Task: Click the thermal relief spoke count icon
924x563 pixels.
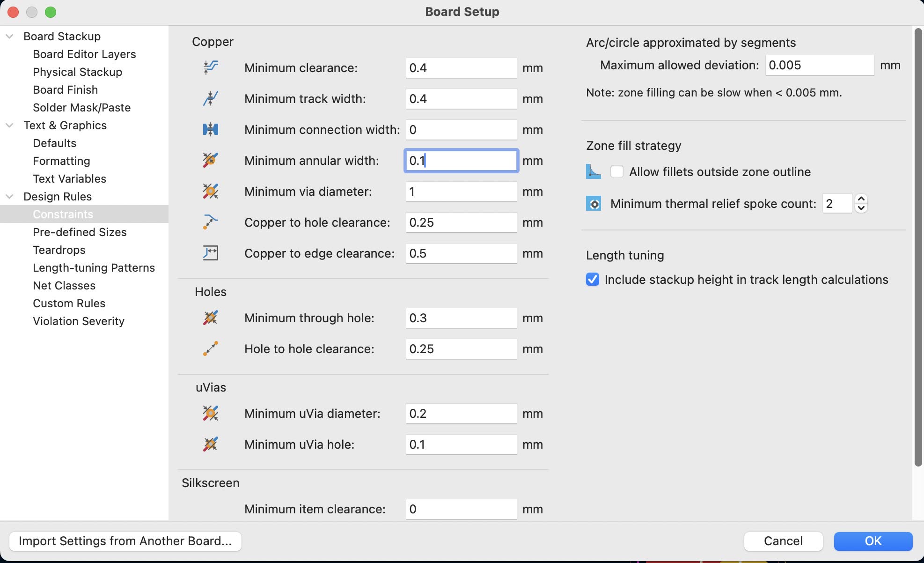Action: click(x=594, y=204)
